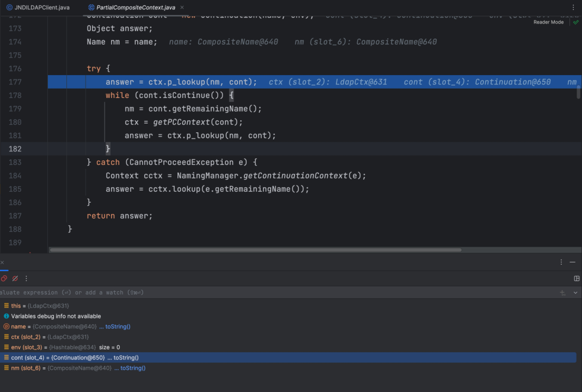Click 'Name nm = name;' on line 174
This screenshot has width=582, height=392.
tap(122, 42)
